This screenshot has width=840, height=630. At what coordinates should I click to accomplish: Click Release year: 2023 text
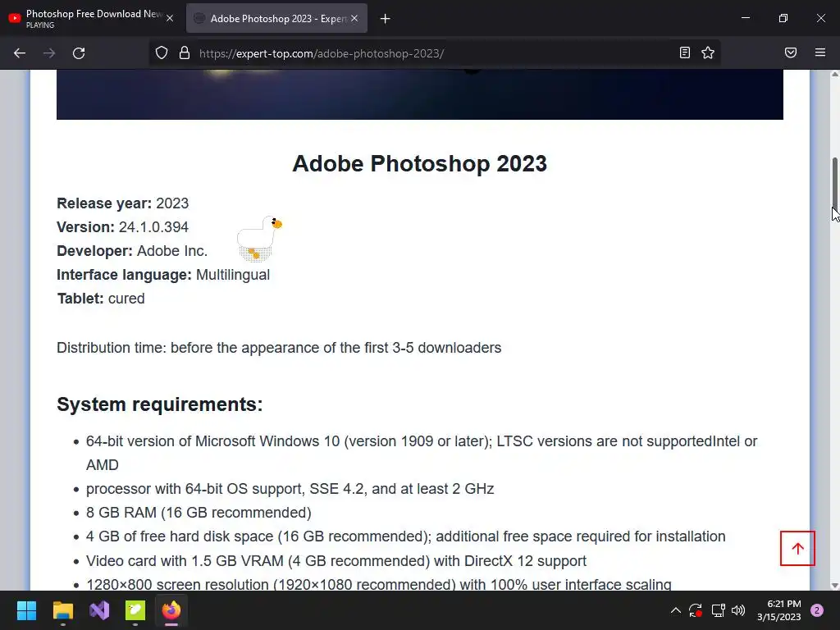[x=123, y=203]
